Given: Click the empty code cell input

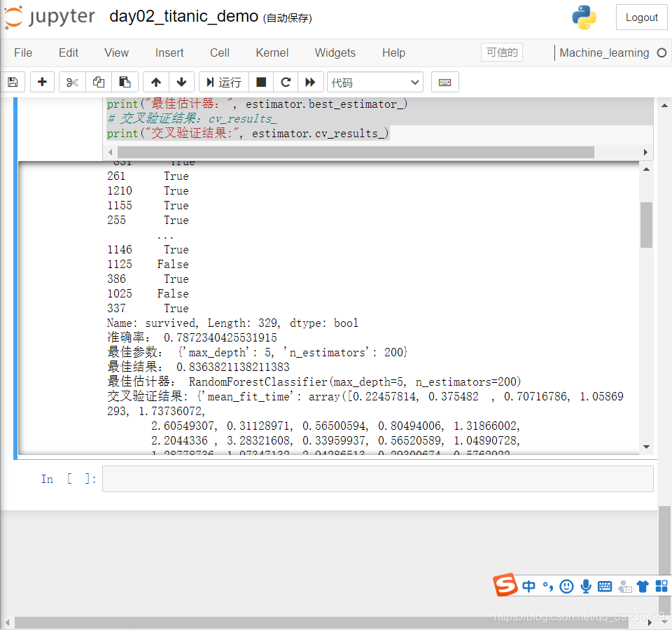Looking at the screenshot, I should point(377,479).
